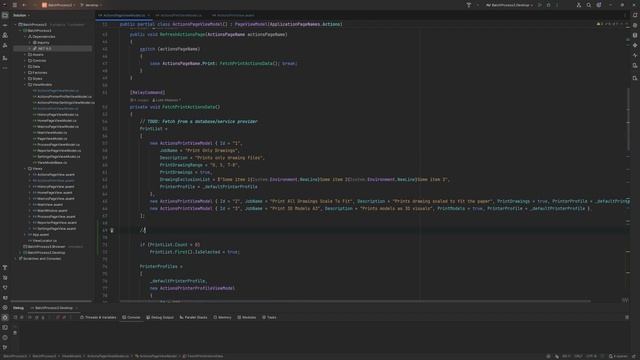This screenshot has width=640, height=360.
Task: Click the FetchPrintActionData breadcrumb
Action: (203, 356)
